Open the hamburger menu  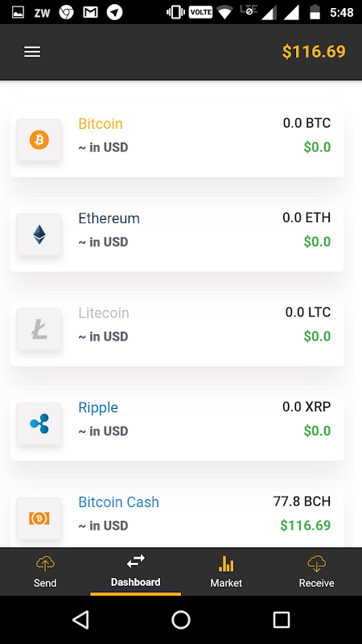point(32,52)
